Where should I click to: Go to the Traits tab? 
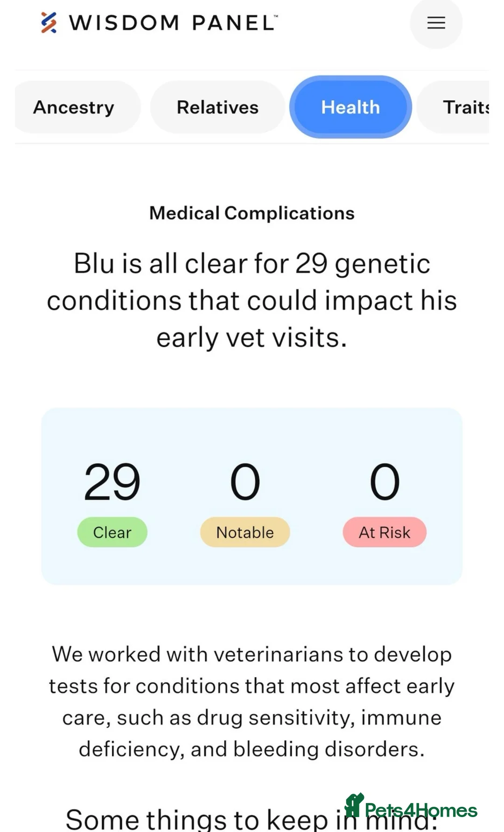click(x=465, y=107)
